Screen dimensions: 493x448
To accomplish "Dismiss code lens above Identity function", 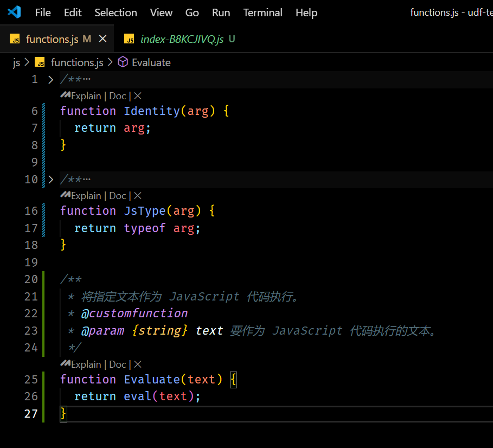I will [x=138, y=96].
